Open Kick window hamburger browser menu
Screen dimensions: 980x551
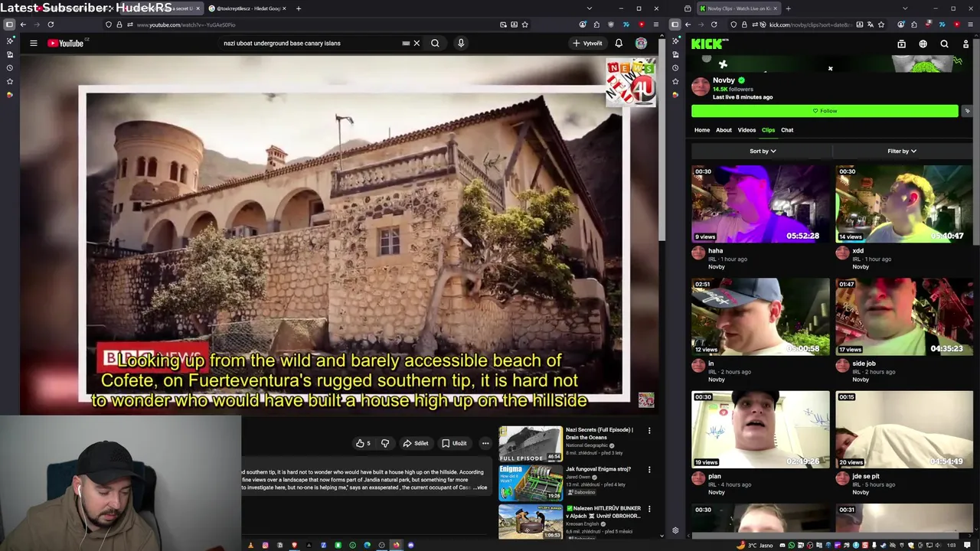click(970, 24)
